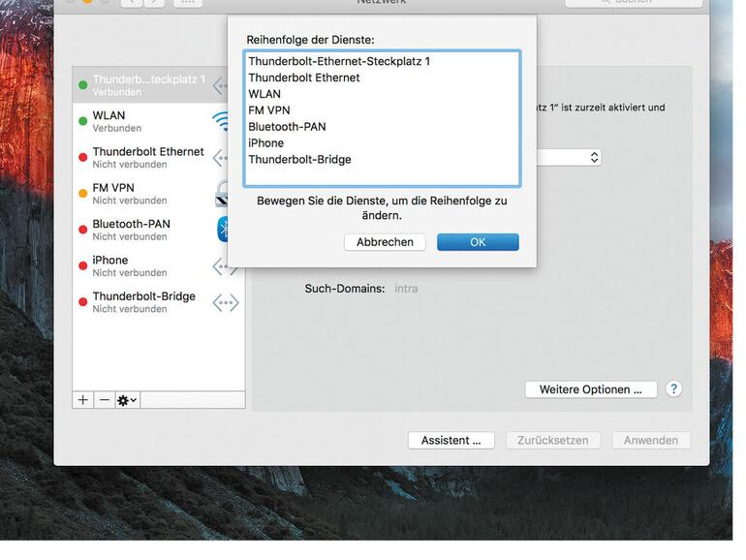Select Thunderbolt-Ethernet-Steckplatz 1 in order list
This screenshot has width=746, height=560.
click(x=382, y=61)
